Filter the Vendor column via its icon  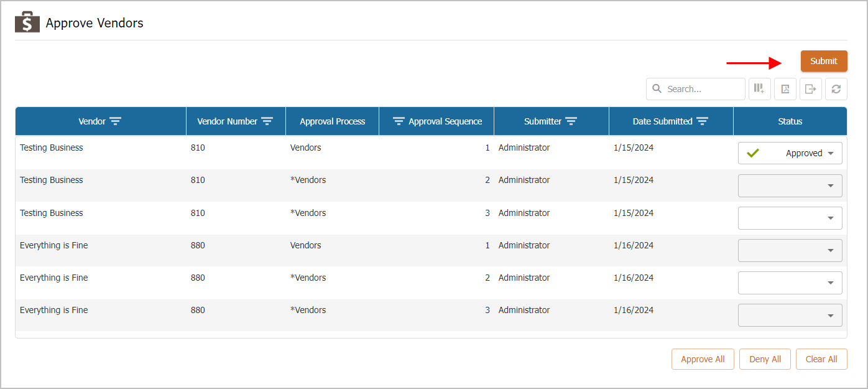point(115,121)
